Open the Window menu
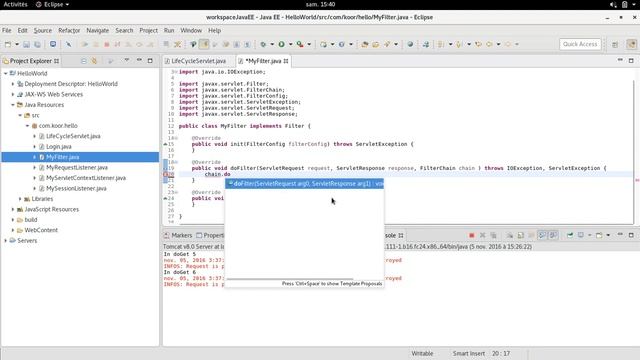Viewport: 640px width, 360px height. pos(191,30)
